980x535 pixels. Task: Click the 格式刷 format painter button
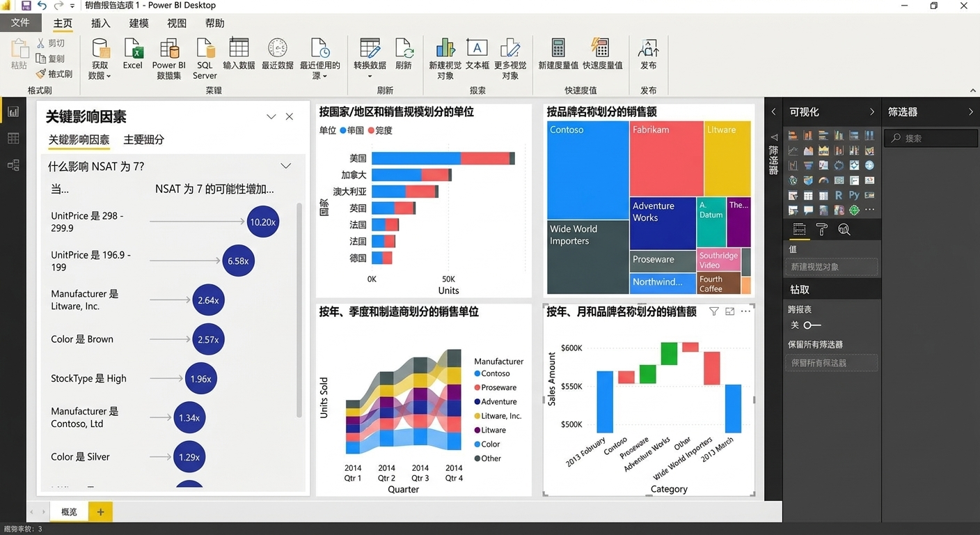[54, 74]
